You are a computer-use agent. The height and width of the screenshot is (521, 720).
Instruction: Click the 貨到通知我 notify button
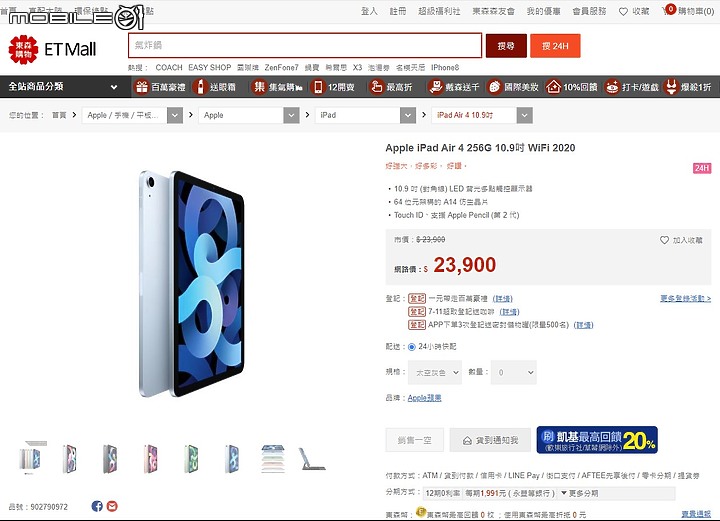pos(490,440)
